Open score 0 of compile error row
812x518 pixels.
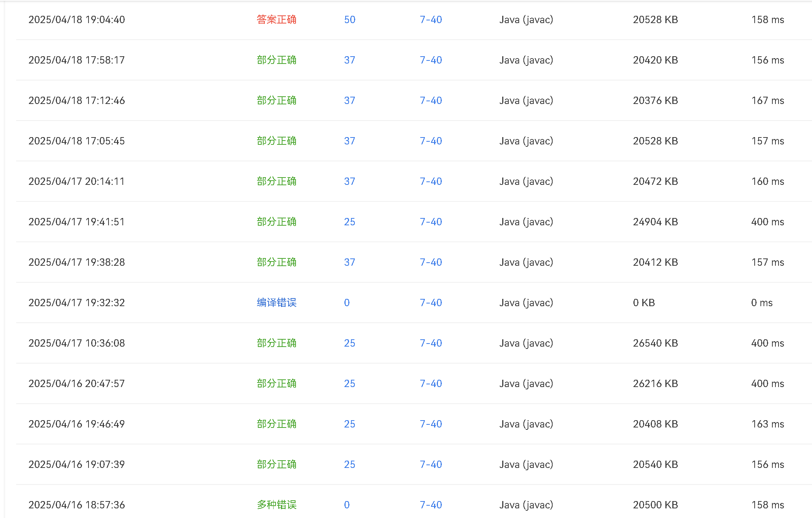coord(347,303)
